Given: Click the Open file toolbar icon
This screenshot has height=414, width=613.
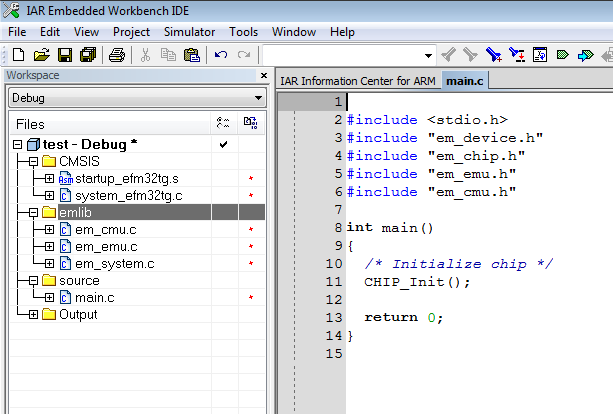Looking at the screenshot, I should coord(41,55).
